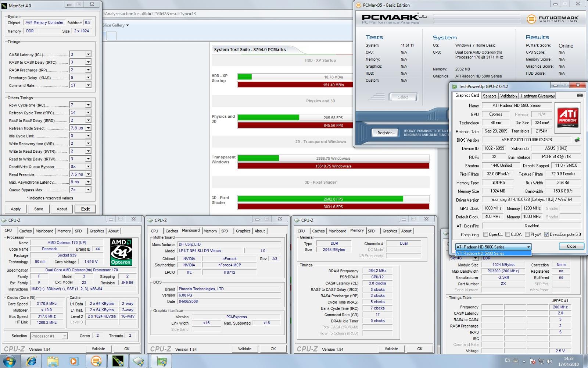The image size is (588, 368).
Task: Switch to the Sensors tab in GPU-Z
Action: (x=490, y=96)
